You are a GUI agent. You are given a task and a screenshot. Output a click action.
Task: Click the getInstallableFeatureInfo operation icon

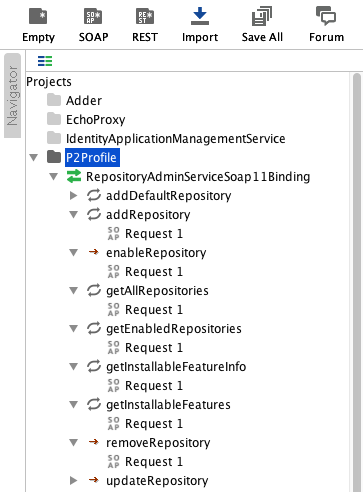coord(94,366)
